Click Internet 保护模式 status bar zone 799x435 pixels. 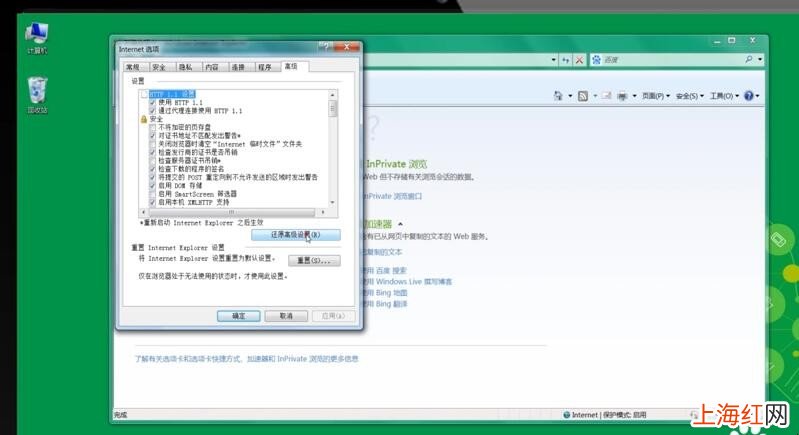pos(605,415)
